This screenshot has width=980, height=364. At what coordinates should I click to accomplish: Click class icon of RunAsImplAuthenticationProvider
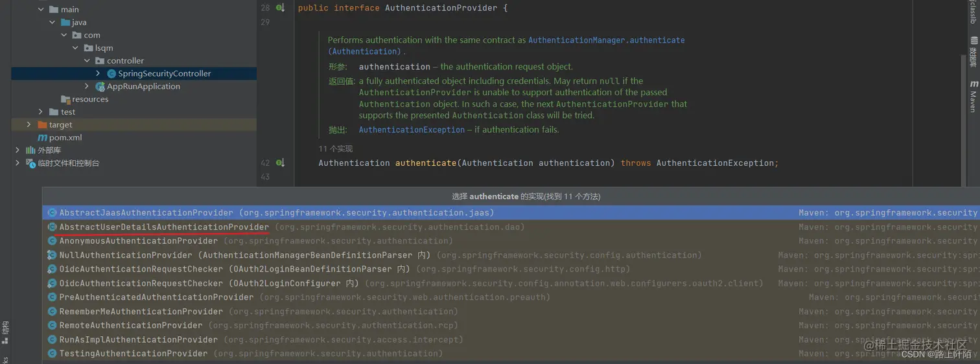52,339
